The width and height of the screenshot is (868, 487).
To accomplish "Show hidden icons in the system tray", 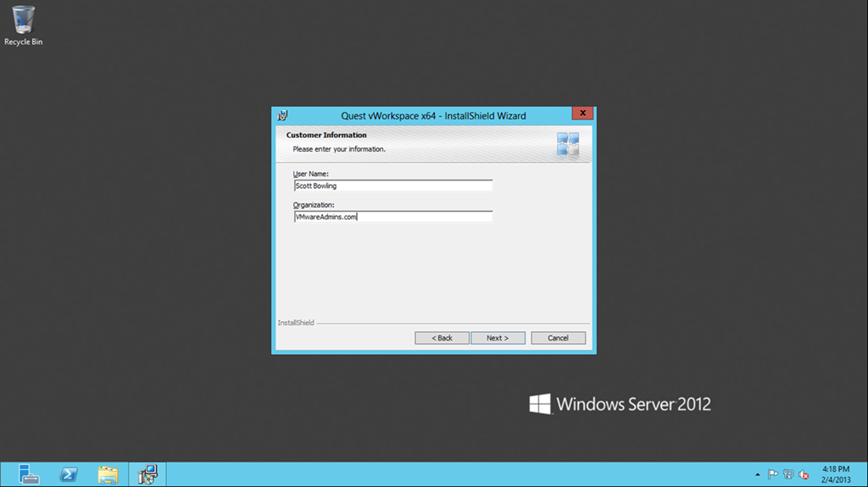I will tap(757, 474).
